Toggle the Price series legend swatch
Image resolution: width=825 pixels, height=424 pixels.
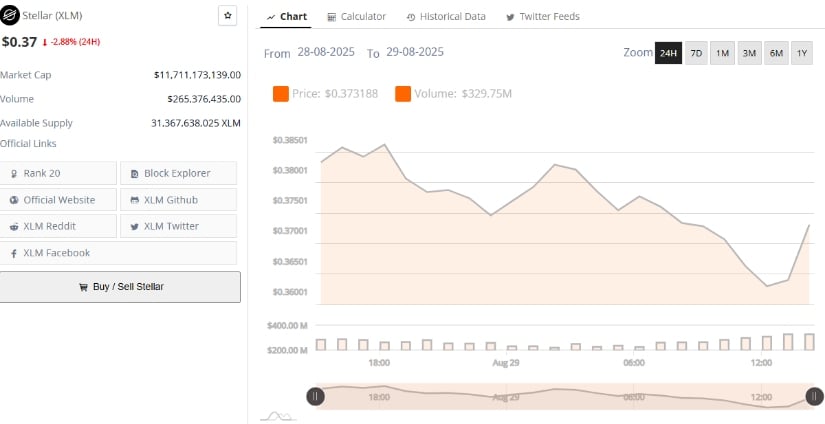tap(280, 94)
